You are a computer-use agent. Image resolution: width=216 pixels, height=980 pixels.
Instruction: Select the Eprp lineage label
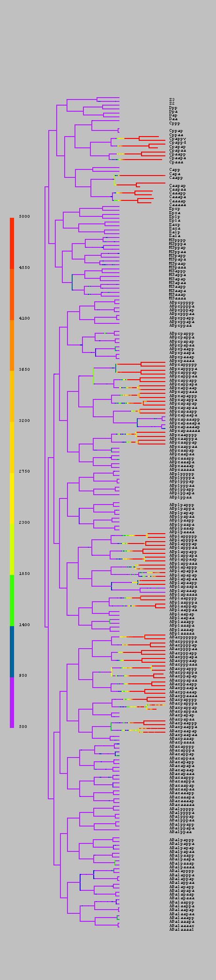[x=174, y=208]
